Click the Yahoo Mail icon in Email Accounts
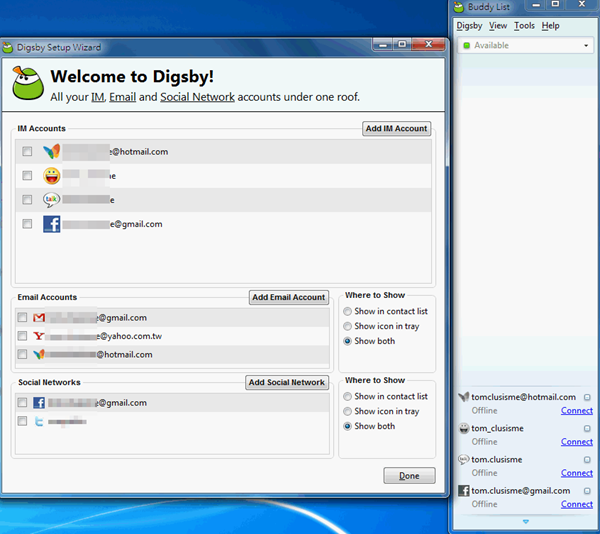The height and width of the screenshot is (534, 600). pyautogui.click(x=39, y=336)
